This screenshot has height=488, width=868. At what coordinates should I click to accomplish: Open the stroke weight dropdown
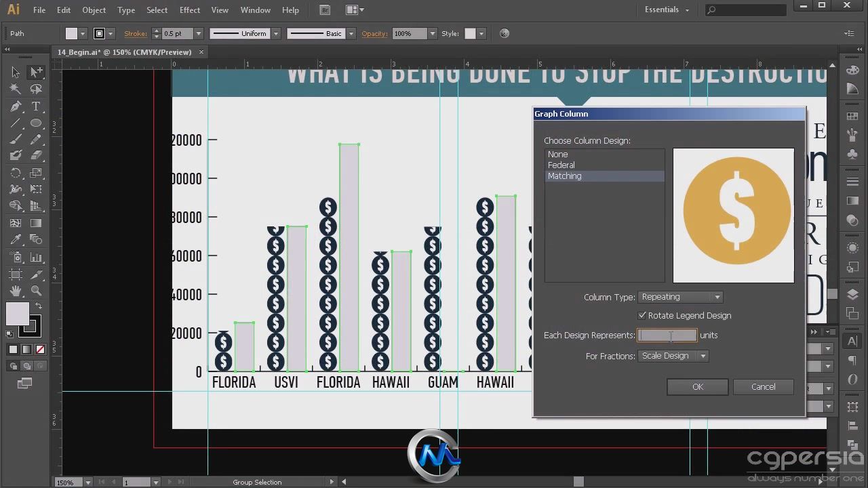click(x=199, y=33)
